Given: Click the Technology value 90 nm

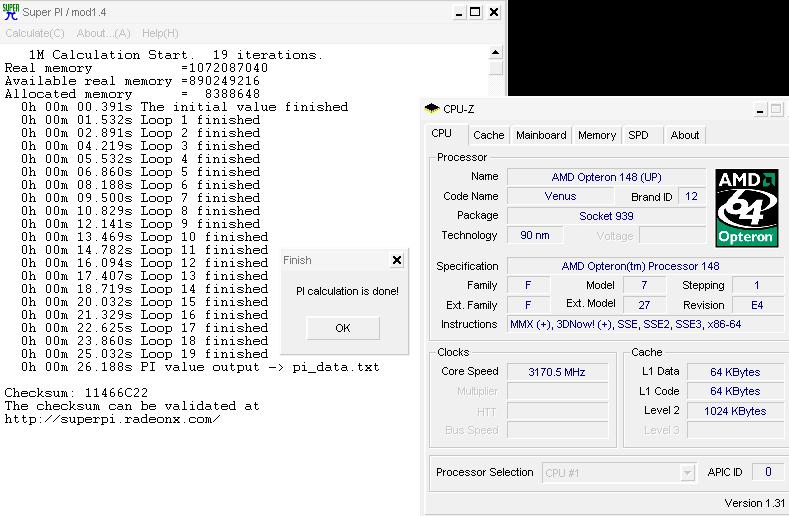Looking at the screenshot, I should click(535, 235).
